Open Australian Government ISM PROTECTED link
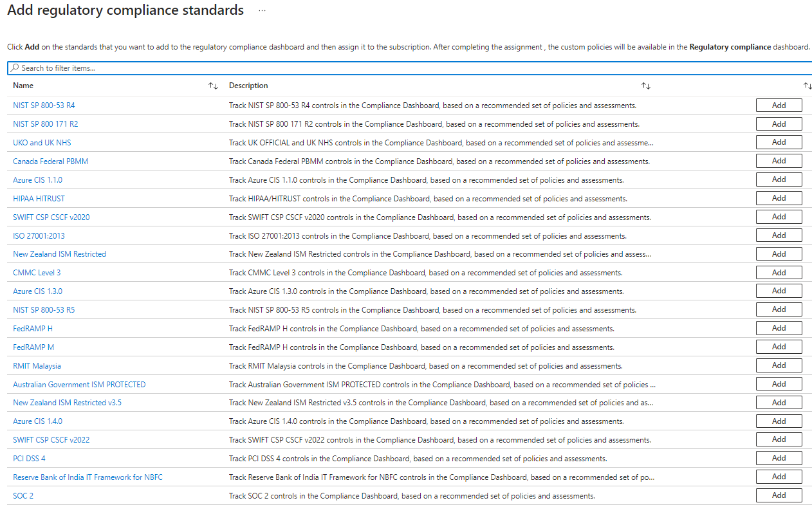Screen dimensions: 812x505 (79, 385)
